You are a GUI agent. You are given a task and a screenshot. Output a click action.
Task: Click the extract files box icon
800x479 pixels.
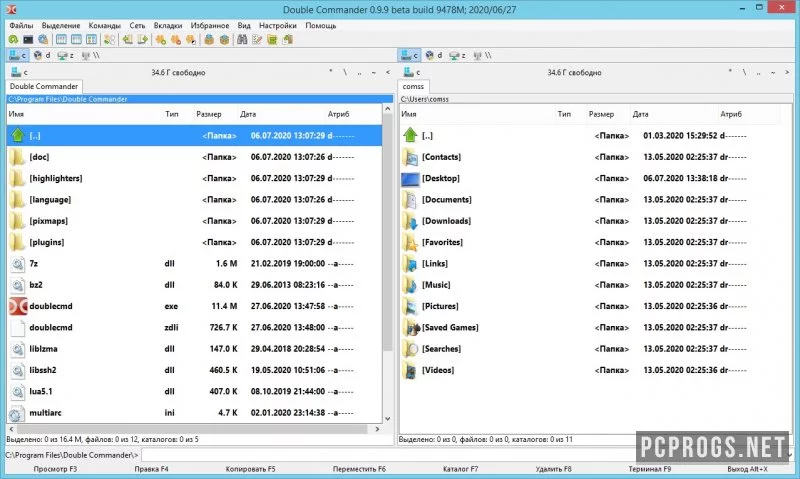224,40
